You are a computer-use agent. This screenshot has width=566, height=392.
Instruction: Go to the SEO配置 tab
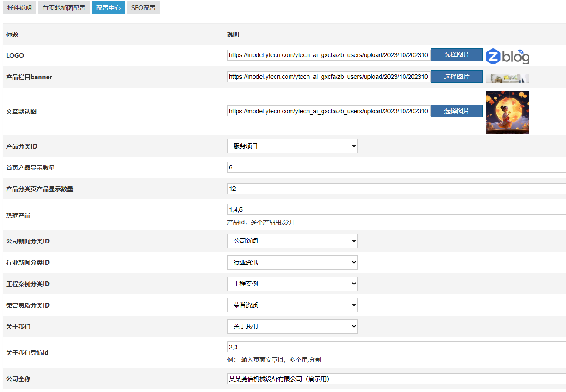coord(143,8)
